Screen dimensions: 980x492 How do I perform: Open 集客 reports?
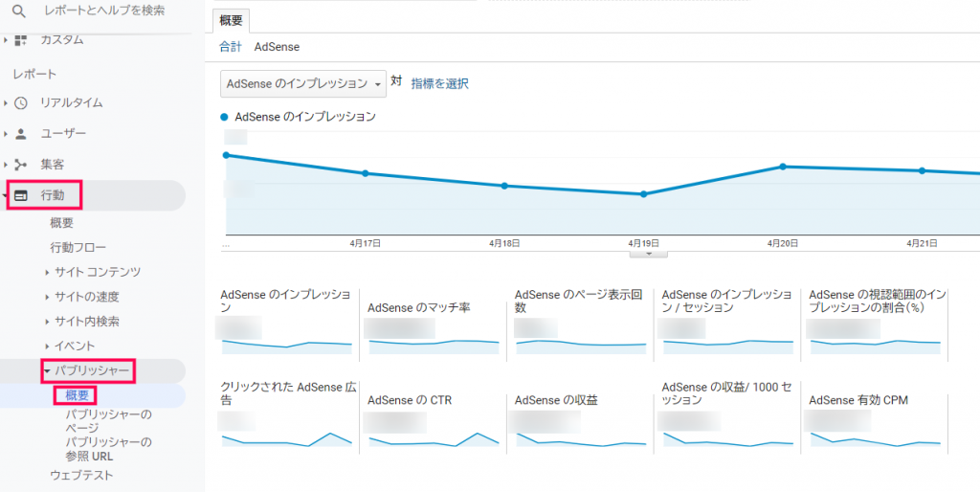pos(53,165)
